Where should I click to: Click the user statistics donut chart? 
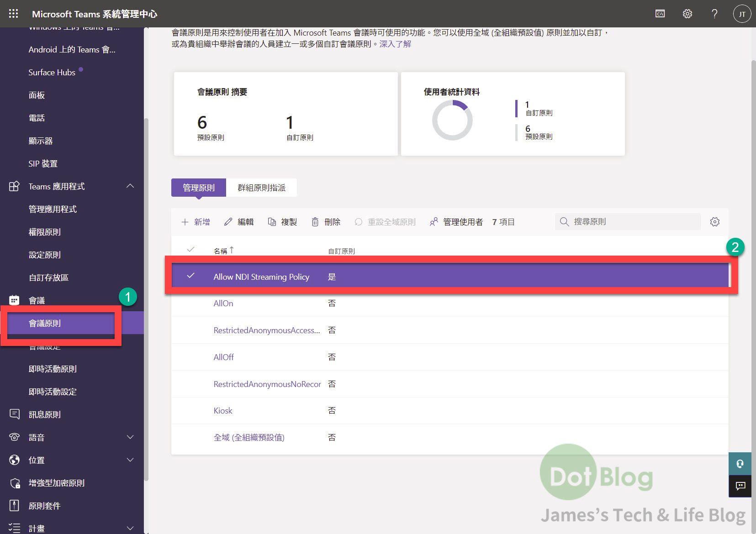point(452,120)
